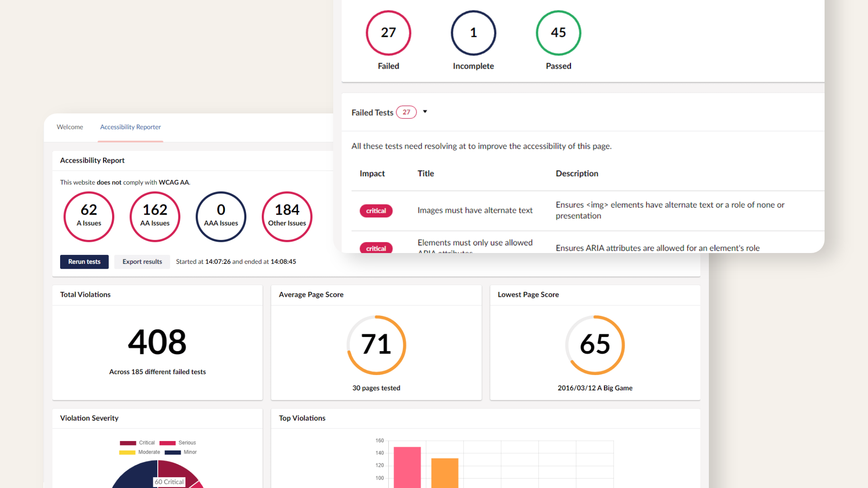The image size is (868, 488).
Task: Open the Images must have alternate text row
Action: [475, 211]
